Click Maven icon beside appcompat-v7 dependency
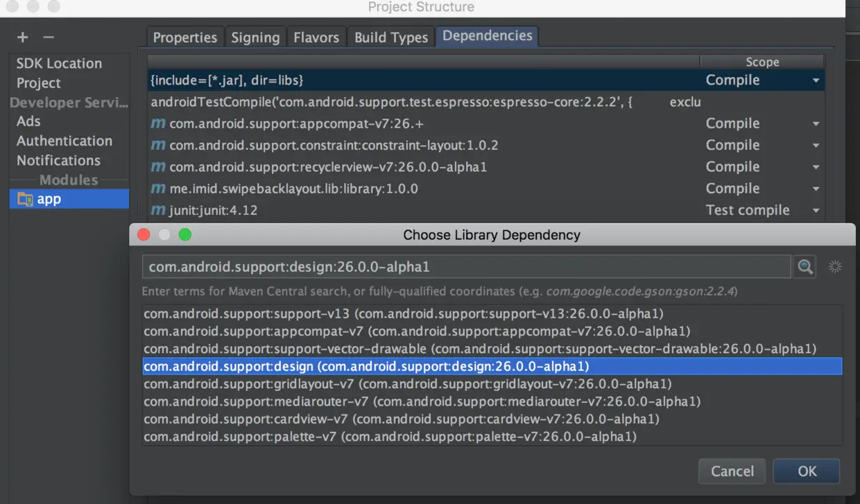 point(158,124)
